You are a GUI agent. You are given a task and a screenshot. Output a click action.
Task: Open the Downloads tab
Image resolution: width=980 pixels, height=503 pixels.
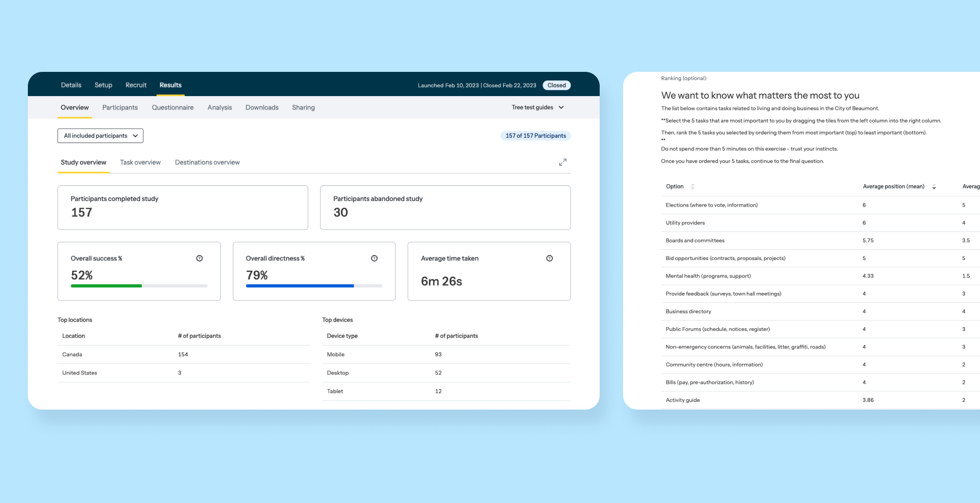coord(262,107)
